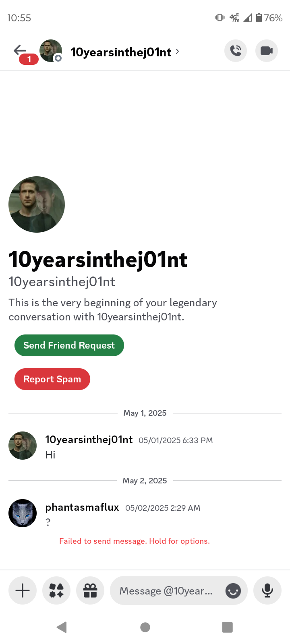
Task: Tap the microphone voice message icon
Action: pos(267,590)
